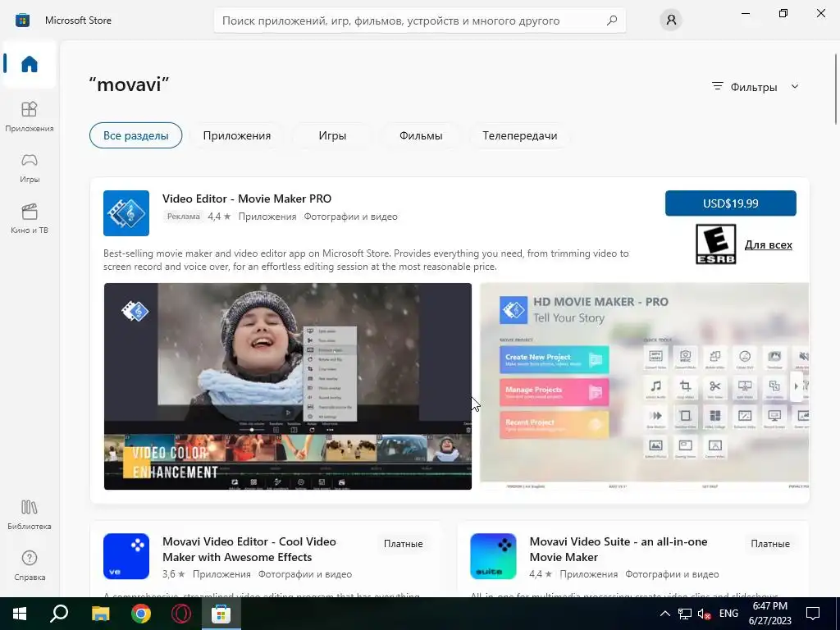Open taskbar search
Screen dimensions: 840x630
tap(59, 614)
